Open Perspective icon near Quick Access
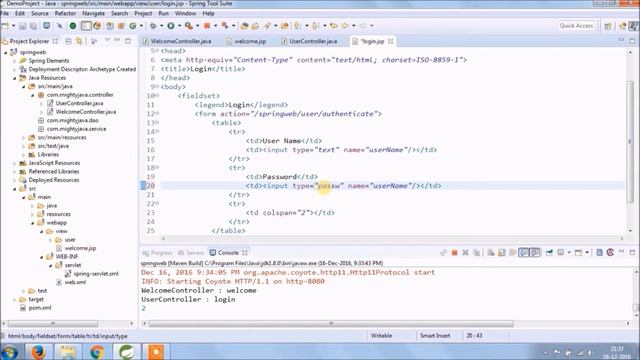This screenshot has height=360, width=640. coord(608,26)
